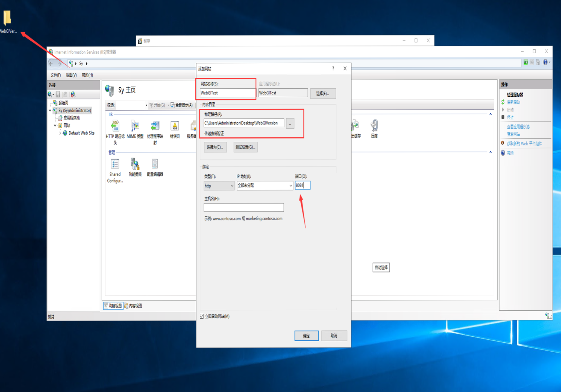
Task: Open the HTTP 响应标头 feature icon
Action: tap(115, 126)
